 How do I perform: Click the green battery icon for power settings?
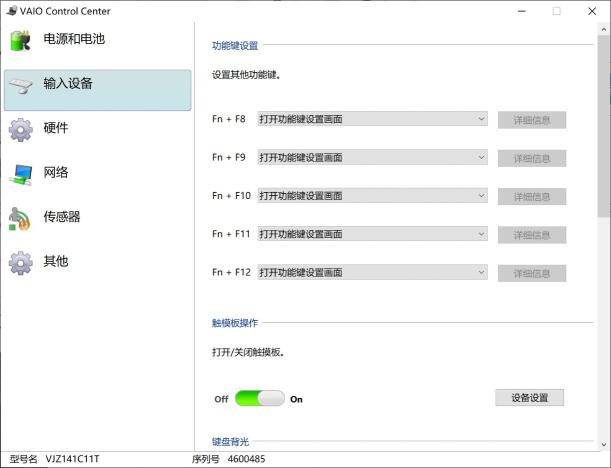click(20, 41)
